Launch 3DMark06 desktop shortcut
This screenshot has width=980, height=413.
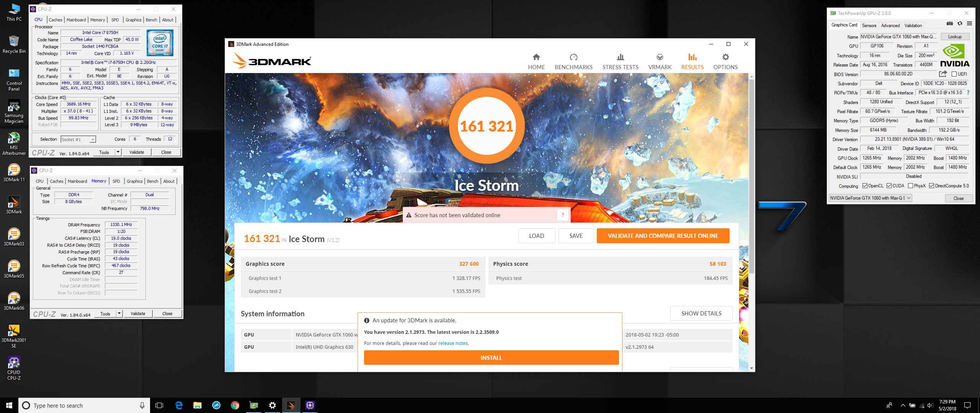tap(14, 301)
